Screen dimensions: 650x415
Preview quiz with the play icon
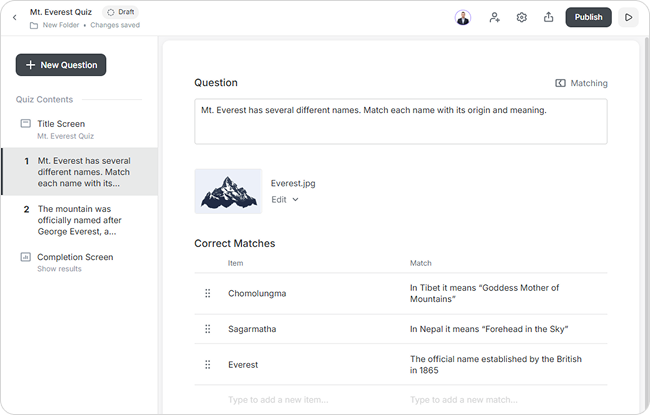[x=628, y=17]
